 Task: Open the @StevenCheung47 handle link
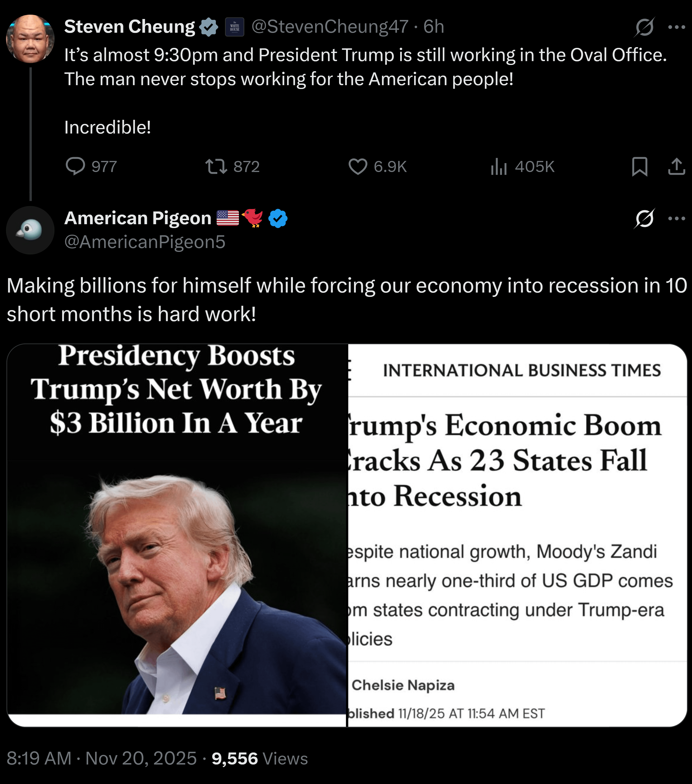tap(330, 26)
